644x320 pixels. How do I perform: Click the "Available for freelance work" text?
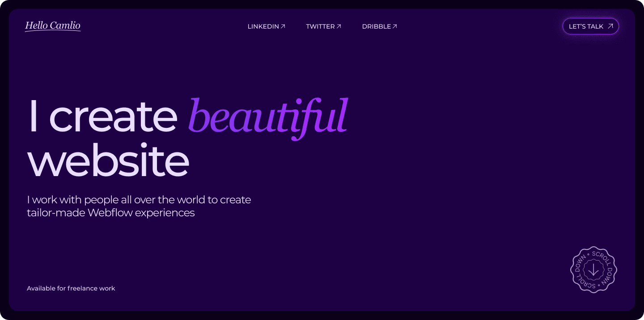[71, 288]
